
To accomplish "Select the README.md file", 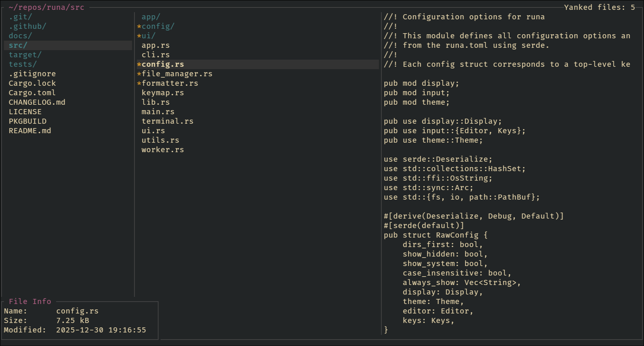I will (30, 131).
